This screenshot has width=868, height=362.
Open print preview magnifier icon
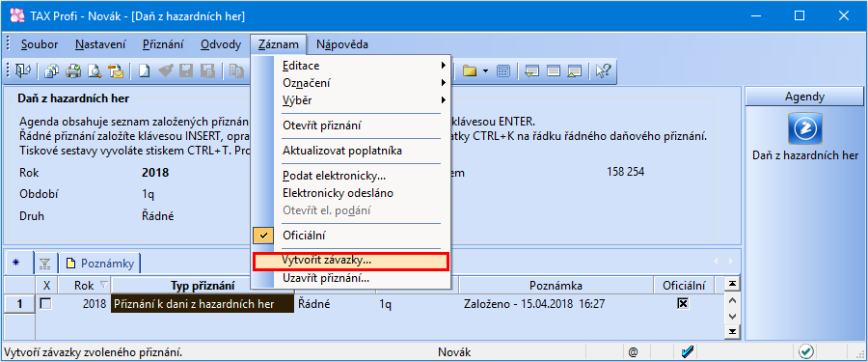(95, 71)
